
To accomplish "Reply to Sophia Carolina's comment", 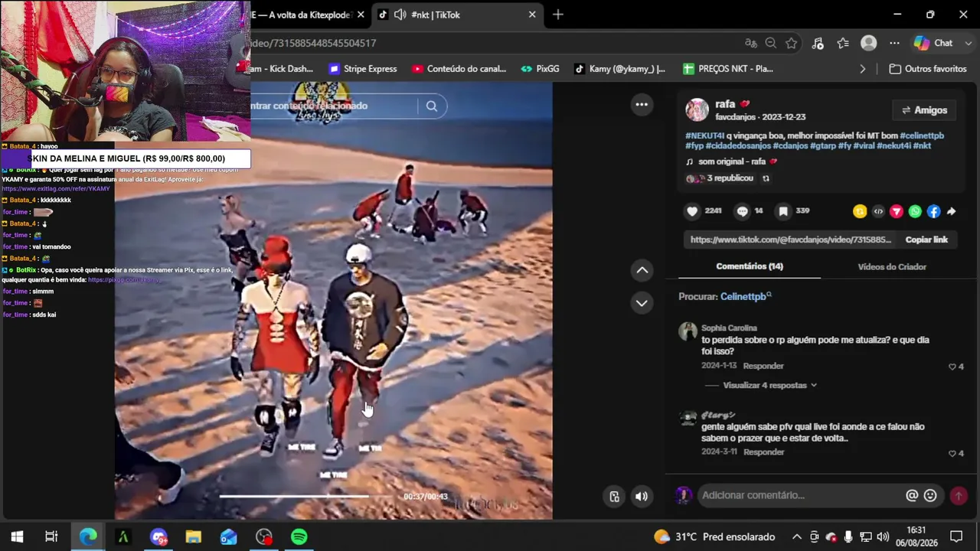I will coord(763,367).
